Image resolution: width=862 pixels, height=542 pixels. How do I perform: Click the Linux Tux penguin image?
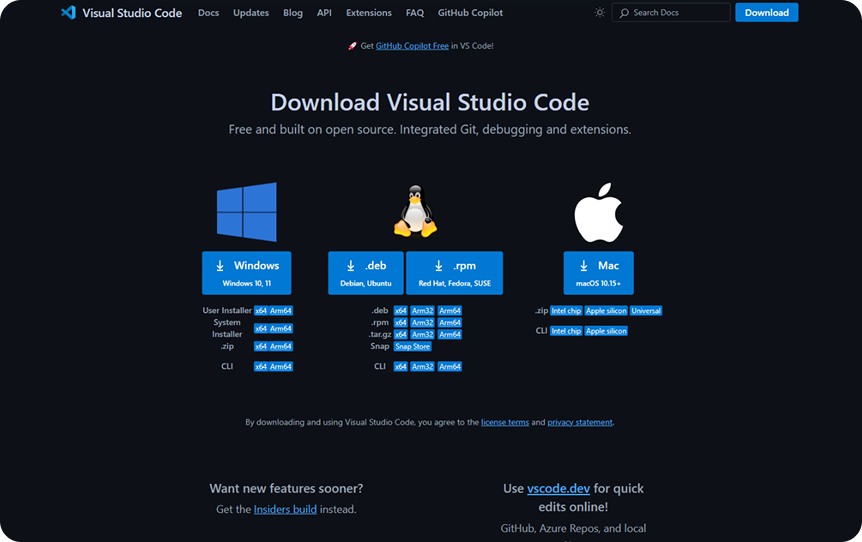point(416,211)
